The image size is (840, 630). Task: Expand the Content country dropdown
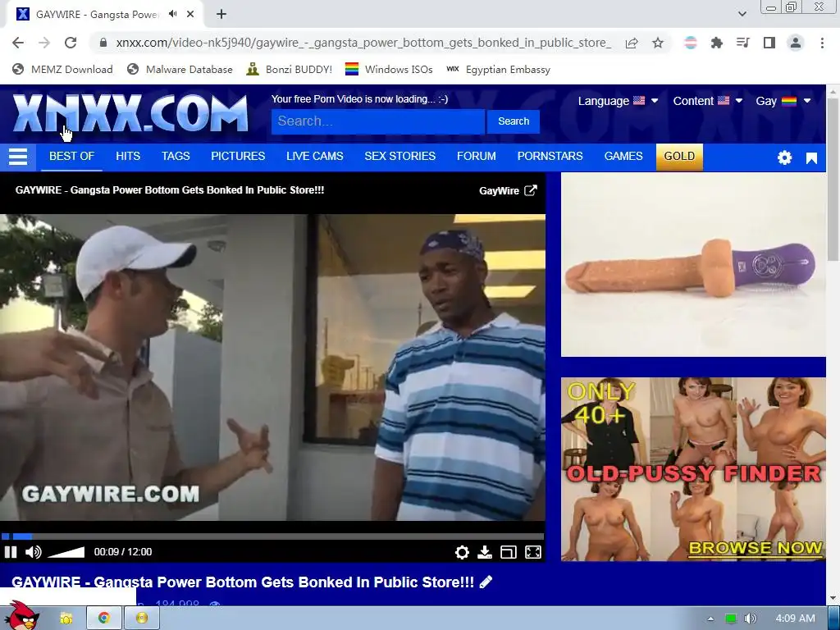point(707,101)
